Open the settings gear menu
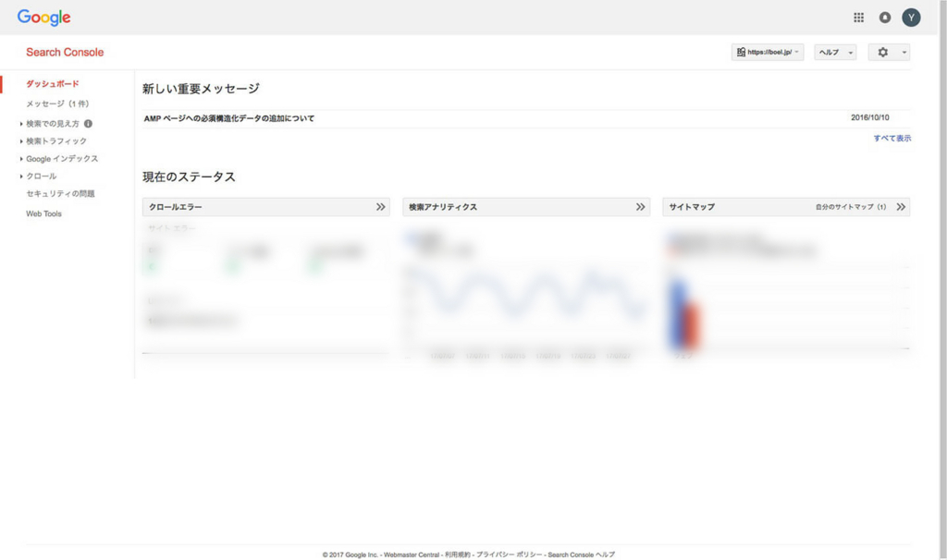This screenshot has width=947, height=560. coord(889,53)
